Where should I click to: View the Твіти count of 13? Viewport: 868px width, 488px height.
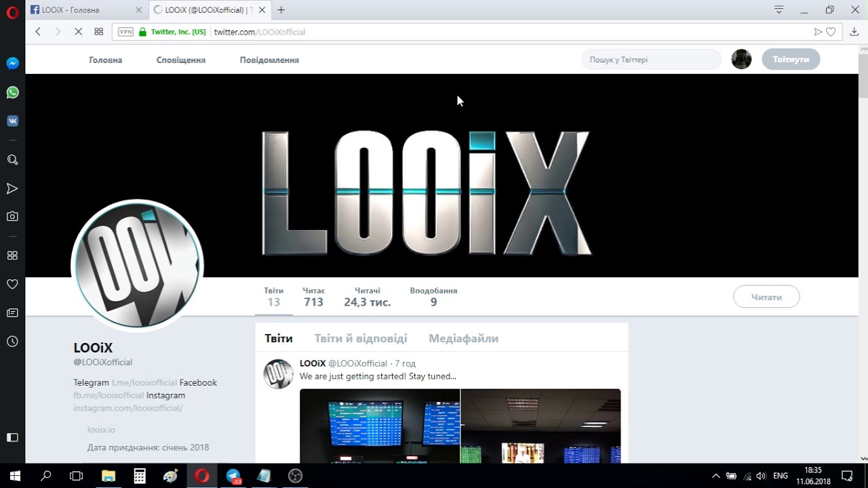(274, 297)
